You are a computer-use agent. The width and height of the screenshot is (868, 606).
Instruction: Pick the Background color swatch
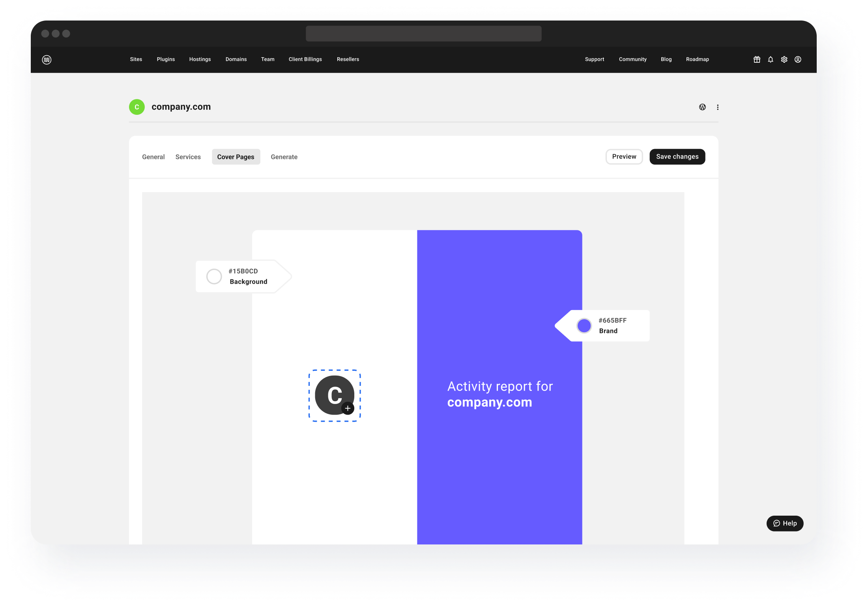click(x=214, y=277)
